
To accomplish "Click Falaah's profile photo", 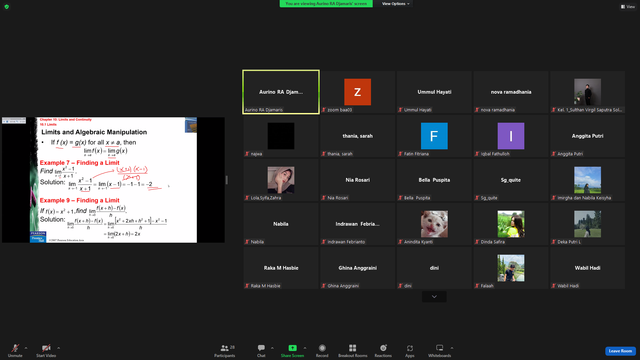I will click(511, 268).
